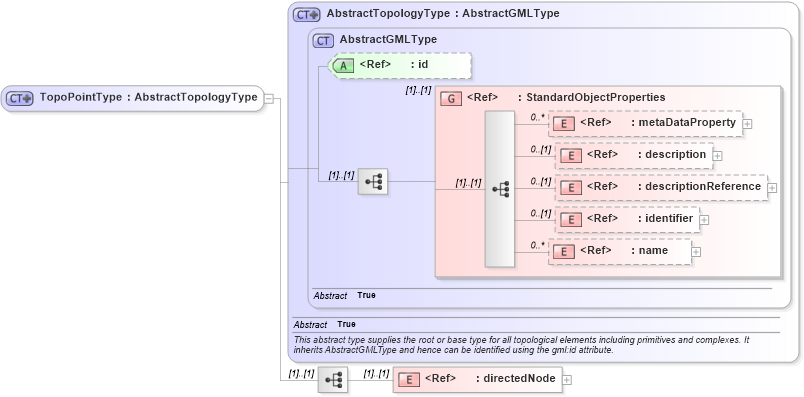This screenshot has width=804, height=397.
Task: Click the G group icon for StandardObjectProperties
Action: 451,98
